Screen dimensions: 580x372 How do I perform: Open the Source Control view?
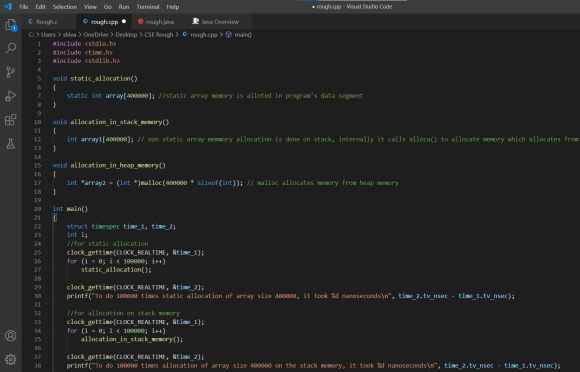pos(11,72)
